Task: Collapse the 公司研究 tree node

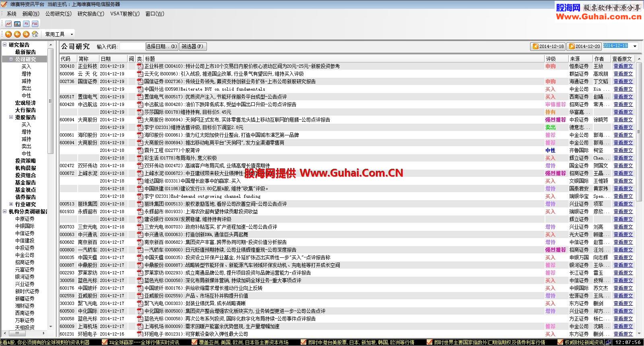Action: point(11,59)
